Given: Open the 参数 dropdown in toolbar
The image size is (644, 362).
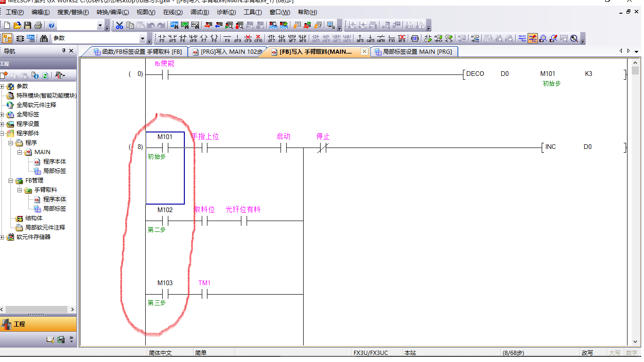Looking at the screenshot, I should pos(142,39).
